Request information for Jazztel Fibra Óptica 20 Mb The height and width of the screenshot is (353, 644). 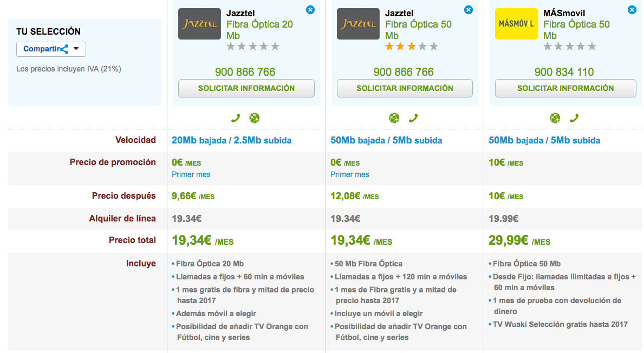click(246, 88)
